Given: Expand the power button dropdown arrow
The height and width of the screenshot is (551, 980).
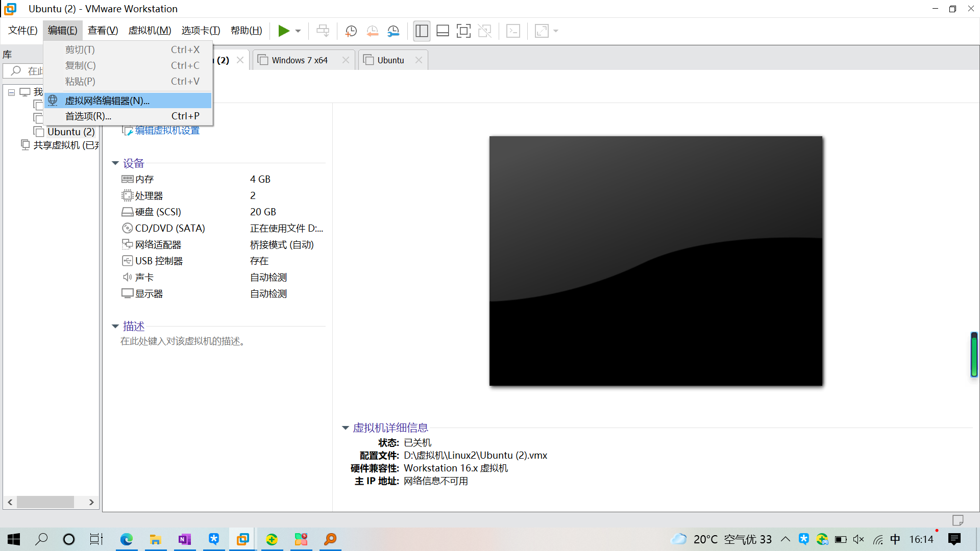Looking at the screenshot, I should point(298,31).
